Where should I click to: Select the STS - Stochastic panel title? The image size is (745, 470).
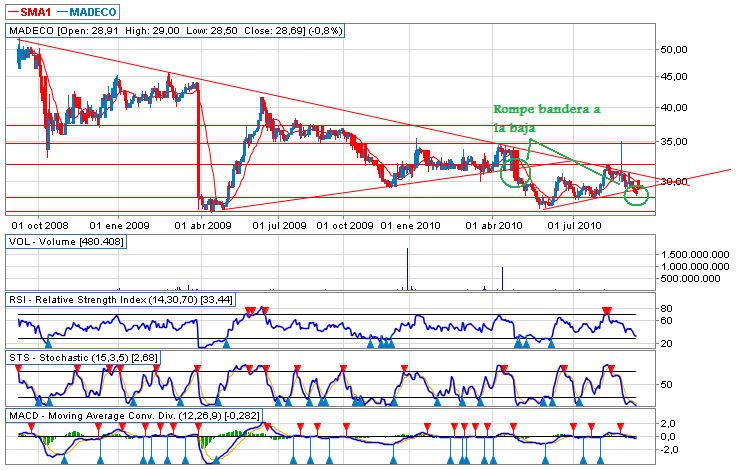tap(83, 358)
